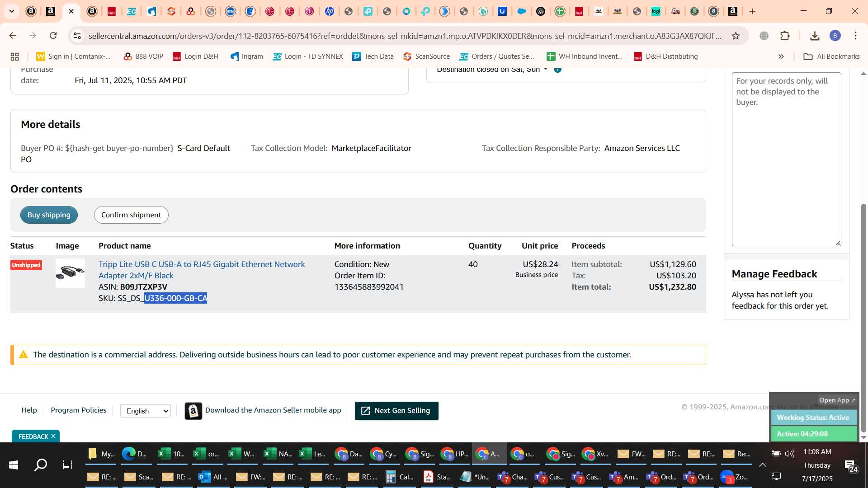Click the address bar URL

pyautogui.click(x=405, y=36)
